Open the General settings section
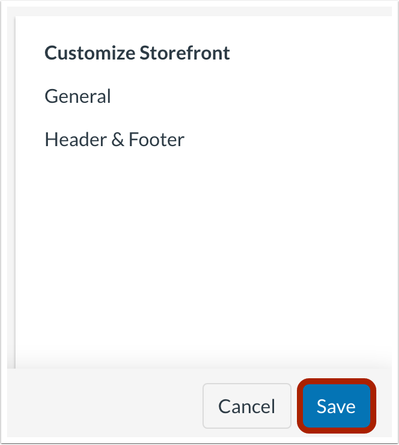 pyautogui.click(x=78, y=97)
